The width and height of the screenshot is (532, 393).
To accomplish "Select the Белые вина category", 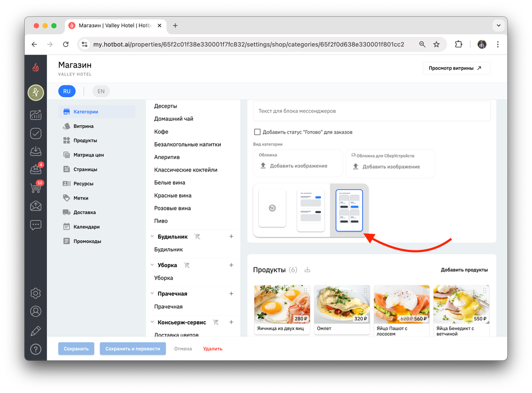I will click(x=170, y=182).
